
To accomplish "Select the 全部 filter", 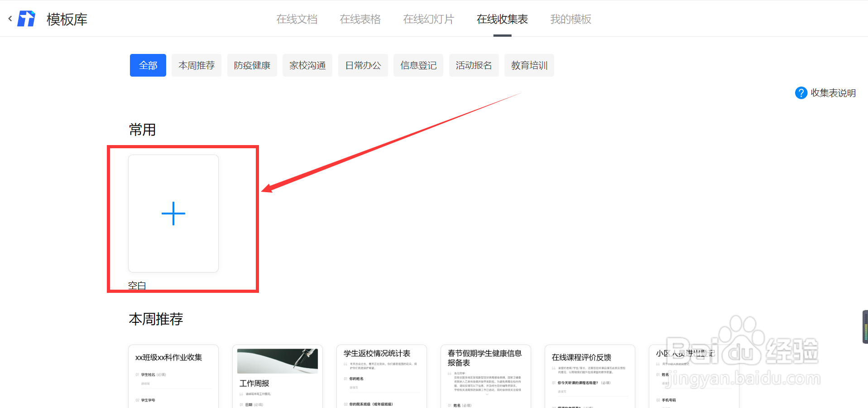I will 148,65.
